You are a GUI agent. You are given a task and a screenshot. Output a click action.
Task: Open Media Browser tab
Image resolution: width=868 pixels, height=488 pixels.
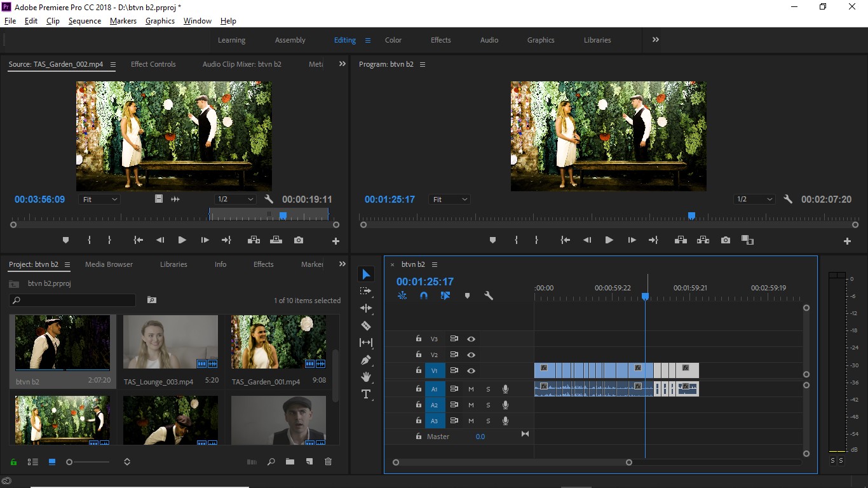click(109, 264)
